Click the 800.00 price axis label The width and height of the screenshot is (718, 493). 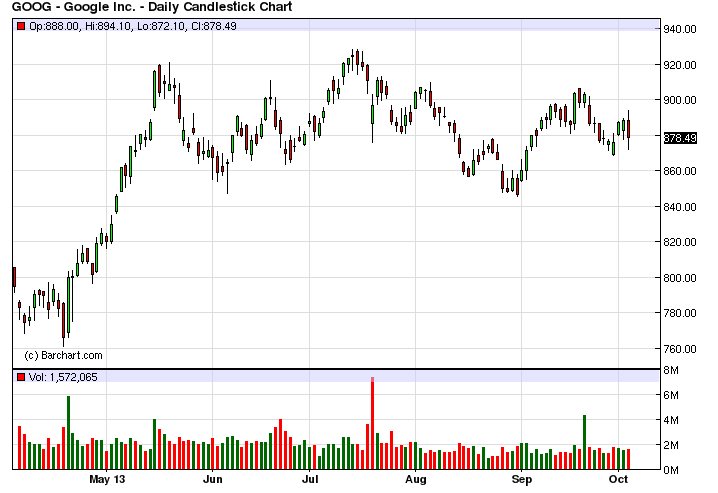point(680,278)
